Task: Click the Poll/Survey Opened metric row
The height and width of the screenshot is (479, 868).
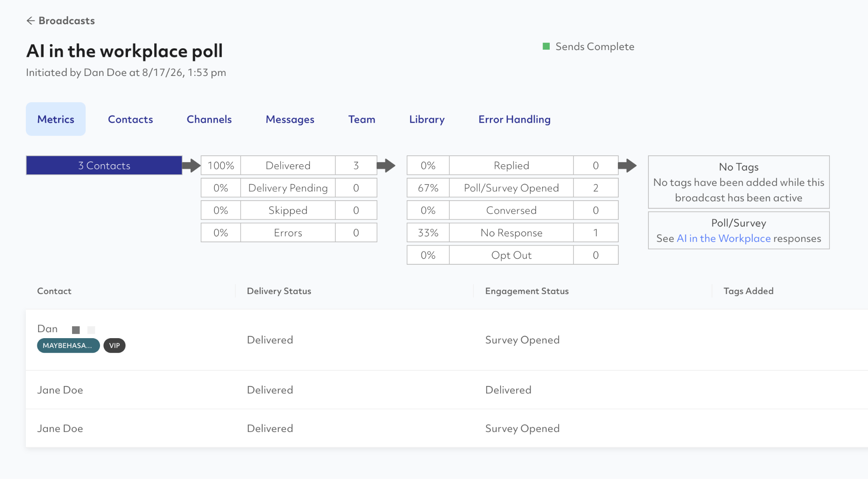Action: pyautogui.click(x=512, y=188)
